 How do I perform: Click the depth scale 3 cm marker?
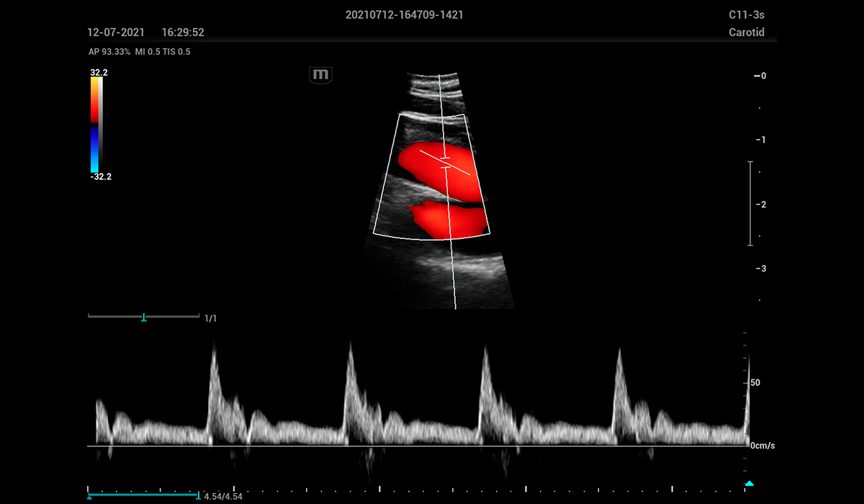760,269
